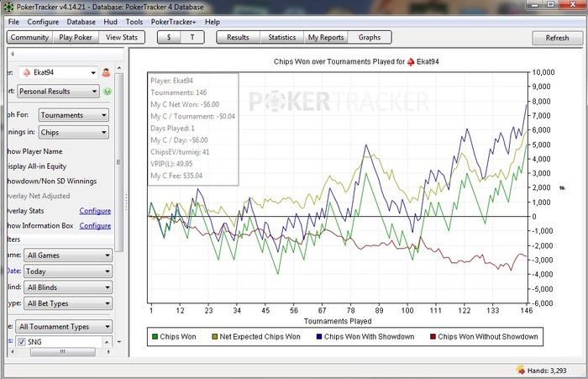Click the sidebar splitter handle
Viewport: 588px width, 379px height.
(x=126, y=203)
